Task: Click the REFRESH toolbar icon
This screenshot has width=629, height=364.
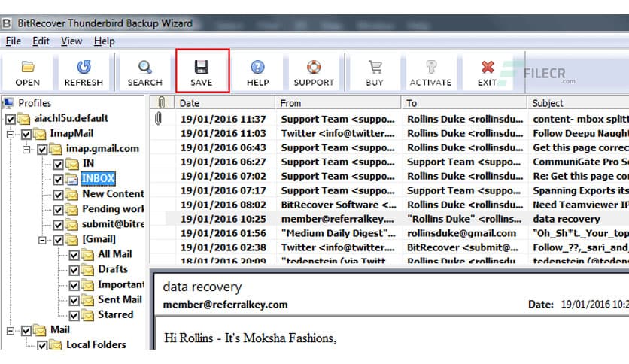Action: pyautogui.click(x=84, y=67)
